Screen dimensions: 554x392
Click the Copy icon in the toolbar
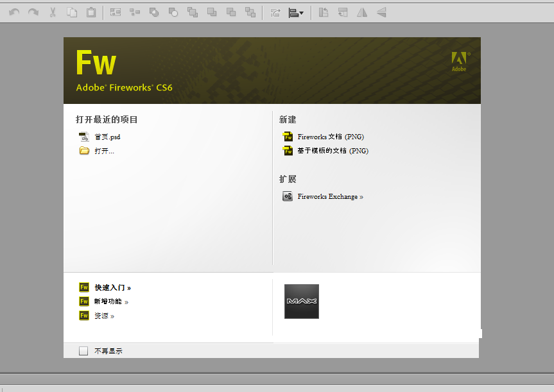coord(72,12)
